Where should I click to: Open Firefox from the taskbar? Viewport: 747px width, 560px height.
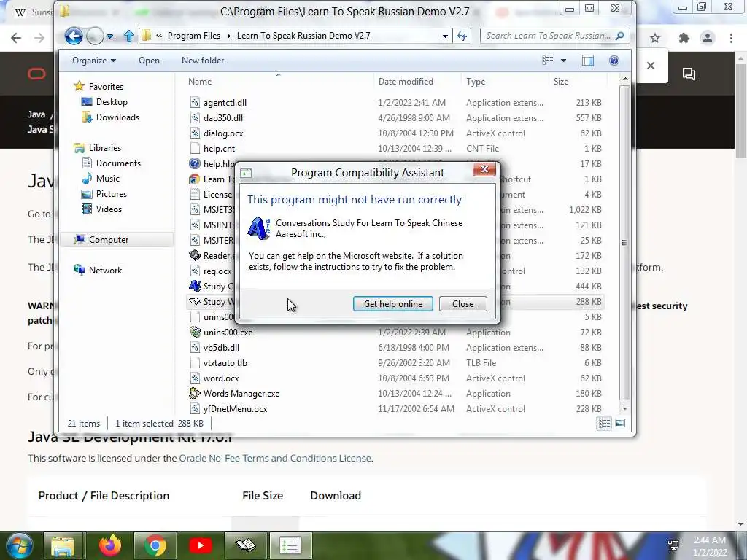click(x=109, y=545)
